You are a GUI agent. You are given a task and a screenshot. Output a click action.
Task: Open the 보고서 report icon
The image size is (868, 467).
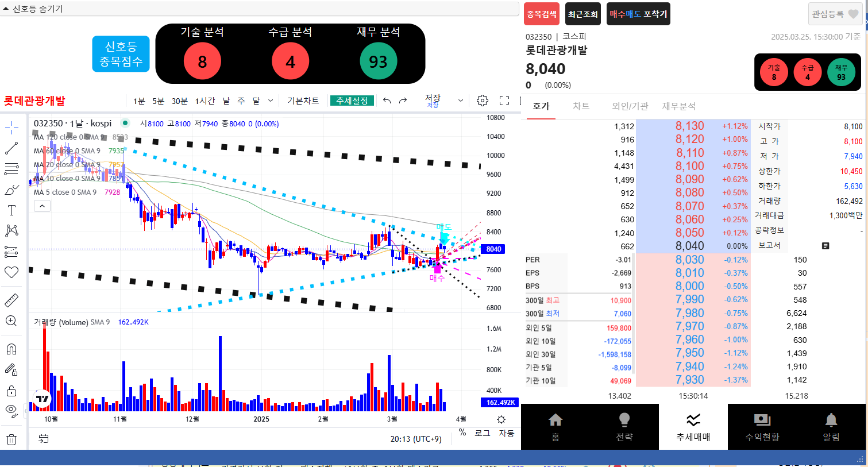tap(825, 246)
